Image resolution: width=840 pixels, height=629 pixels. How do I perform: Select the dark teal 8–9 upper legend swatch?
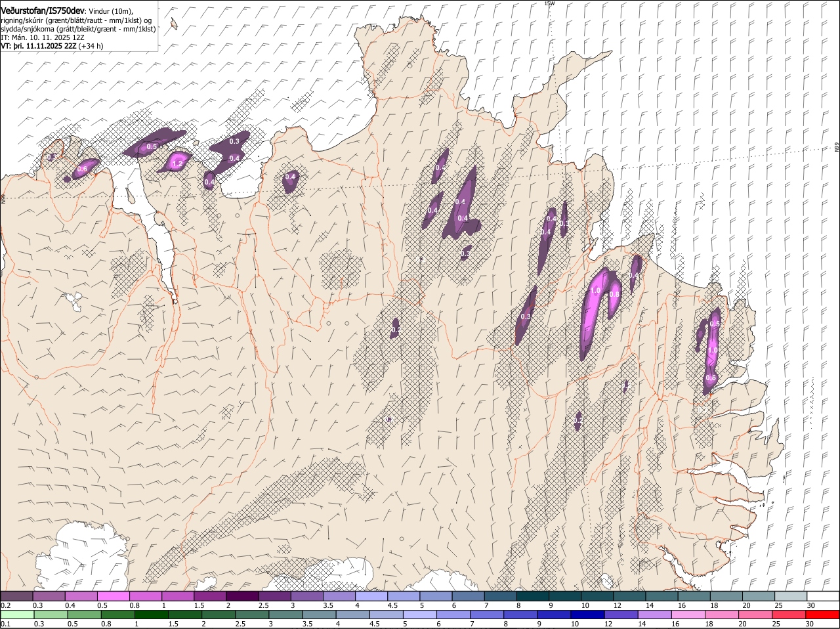[x=533, y=596]
